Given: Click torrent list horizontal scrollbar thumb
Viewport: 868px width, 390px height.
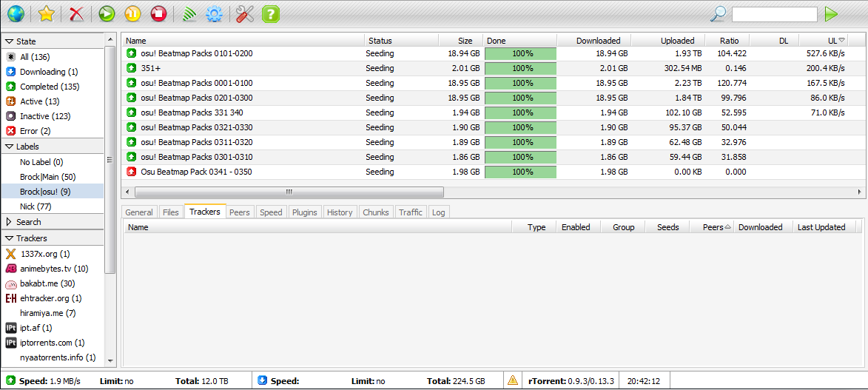Looking at the screenshot, I should pyautogui.click(x=289, y=192).
